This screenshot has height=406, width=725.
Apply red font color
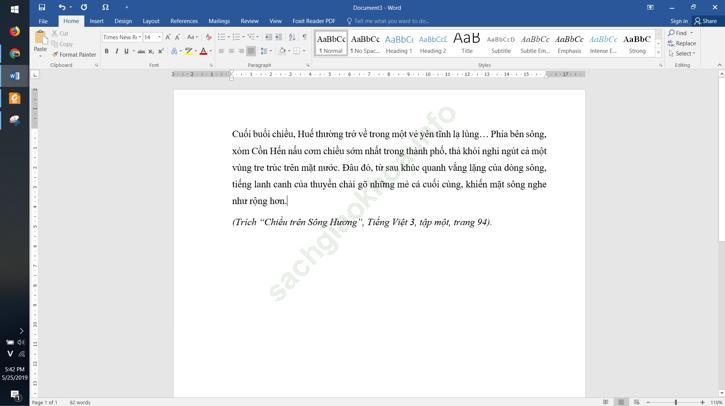click(x=203, y=51)
